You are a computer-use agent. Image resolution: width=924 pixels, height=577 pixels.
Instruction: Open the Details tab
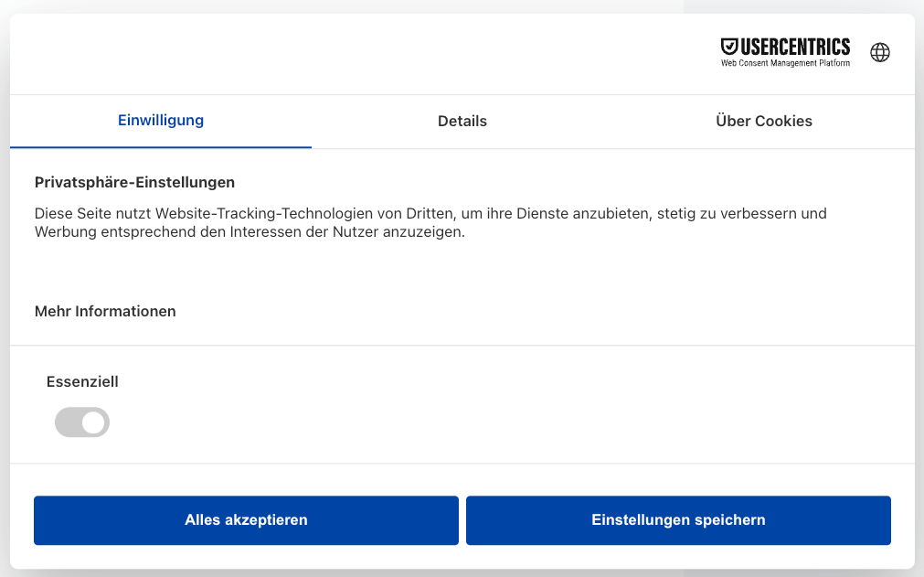point(462,121)
